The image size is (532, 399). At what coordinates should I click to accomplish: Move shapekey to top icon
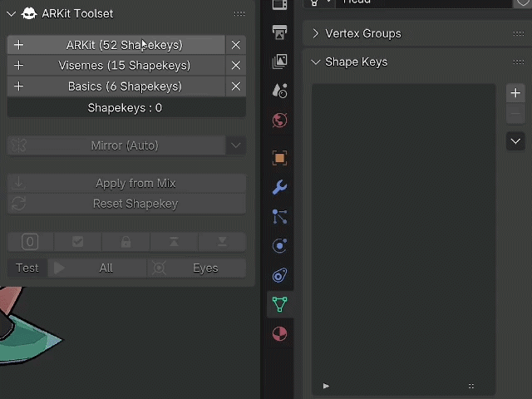[x=174, y=242]
